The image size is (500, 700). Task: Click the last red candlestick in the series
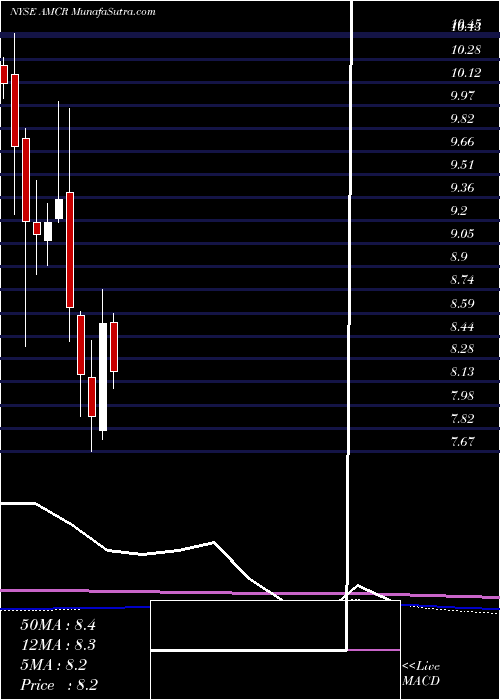[114, 347]
